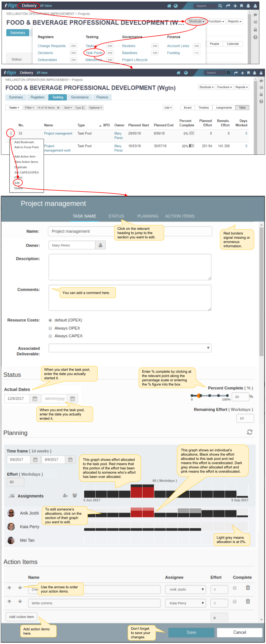Viewport: 266px width, 644px height.
Task: Open the Project managment task link
Action: (x=58, y=133)
